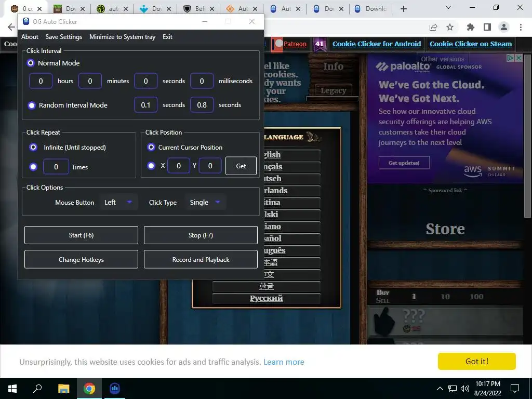Focus the seconds input in Normal Mode

145,81
